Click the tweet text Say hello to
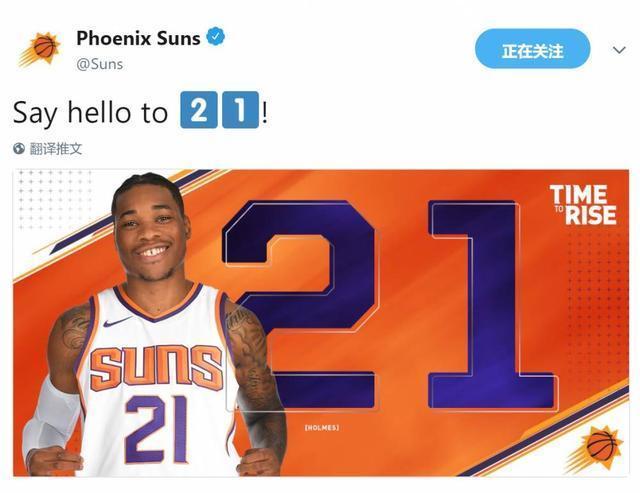 pyautogui.click(x=90, y=112)
